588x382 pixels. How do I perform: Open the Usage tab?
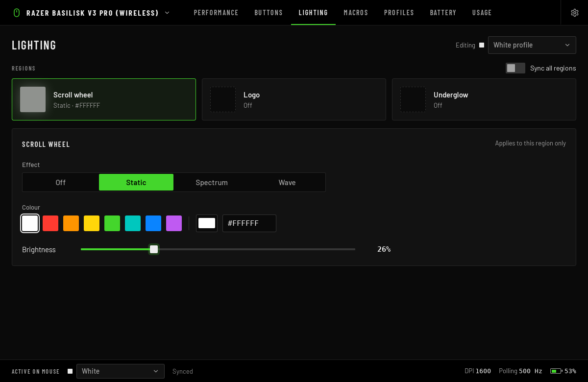(x=482, y=13)
